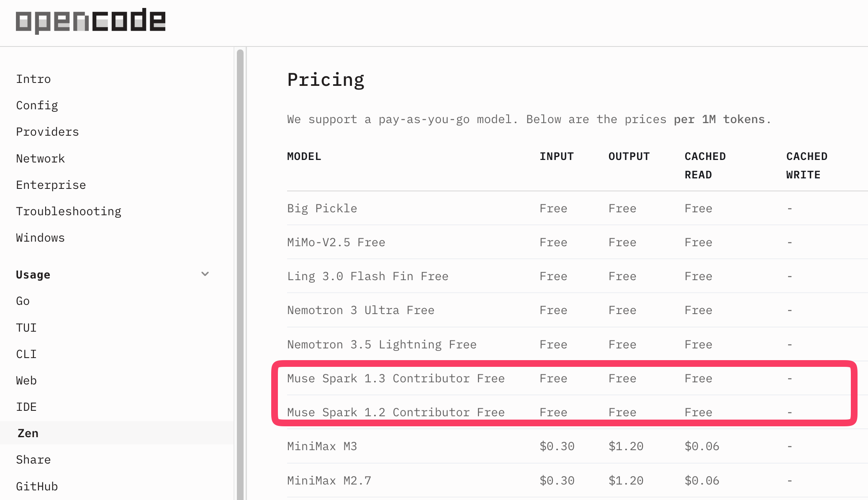
Task: Click the CACHED WRITE column header
Action: [807, 165]
